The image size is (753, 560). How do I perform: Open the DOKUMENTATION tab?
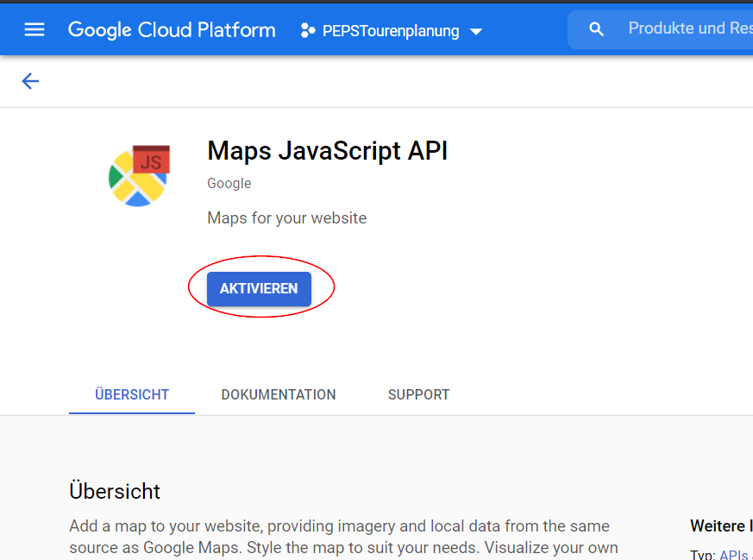point(279,394)
